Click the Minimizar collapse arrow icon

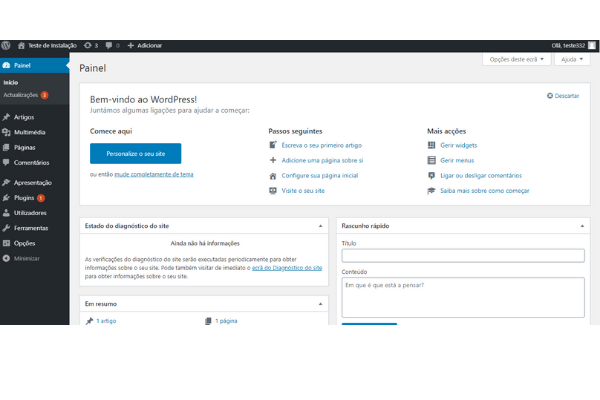pos(6,258)
